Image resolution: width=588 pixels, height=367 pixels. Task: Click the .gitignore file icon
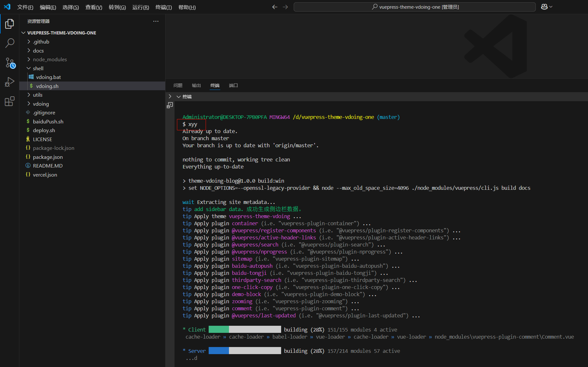[28, 112]
